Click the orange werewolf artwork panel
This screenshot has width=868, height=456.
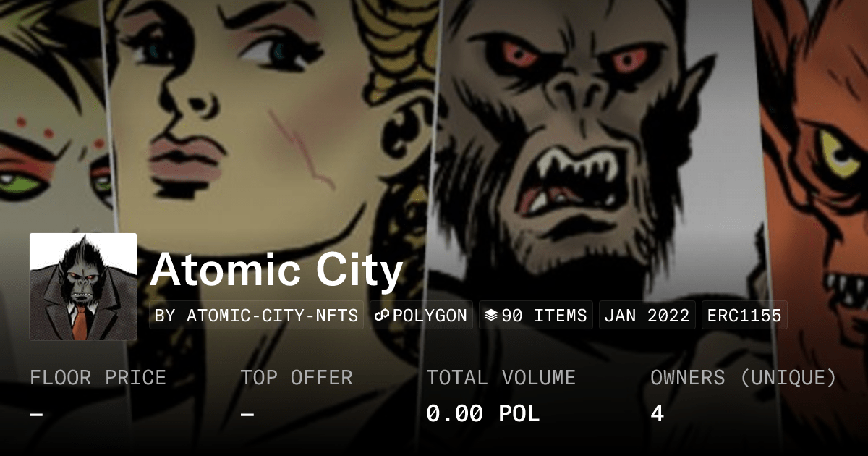tap(814, 181)
